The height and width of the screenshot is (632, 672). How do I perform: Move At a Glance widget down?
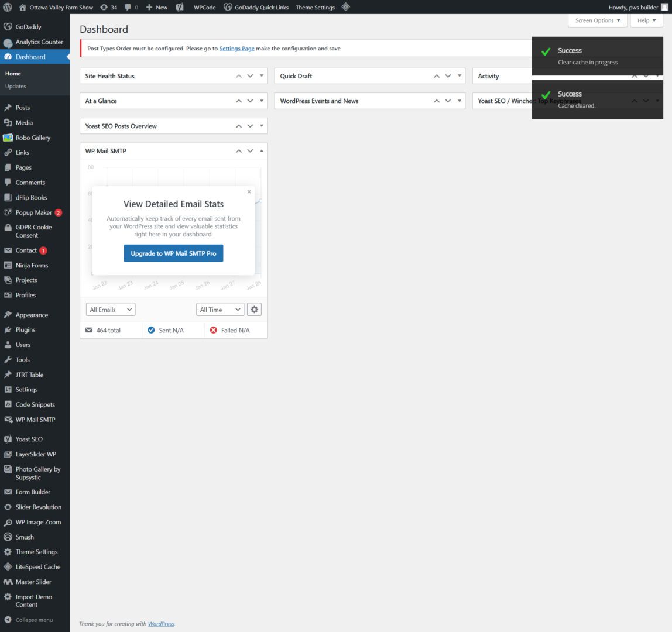tap(251, 101)
